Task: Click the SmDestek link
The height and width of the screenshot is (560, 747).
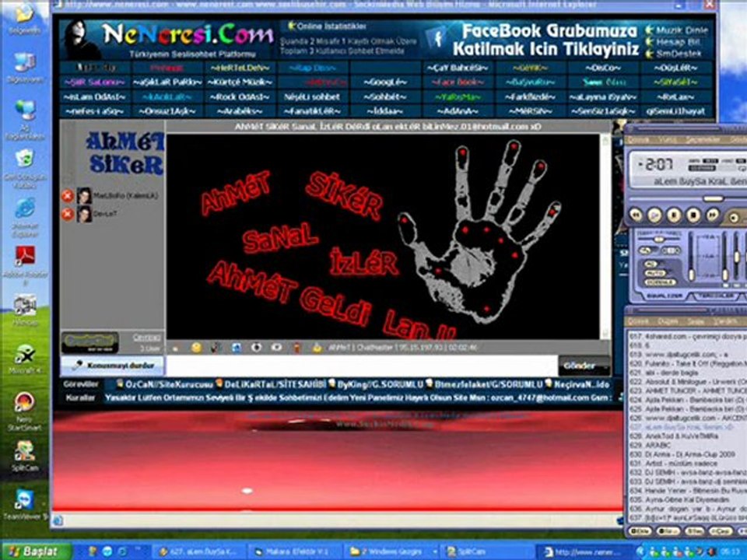Action: click(x=679, y=54)
